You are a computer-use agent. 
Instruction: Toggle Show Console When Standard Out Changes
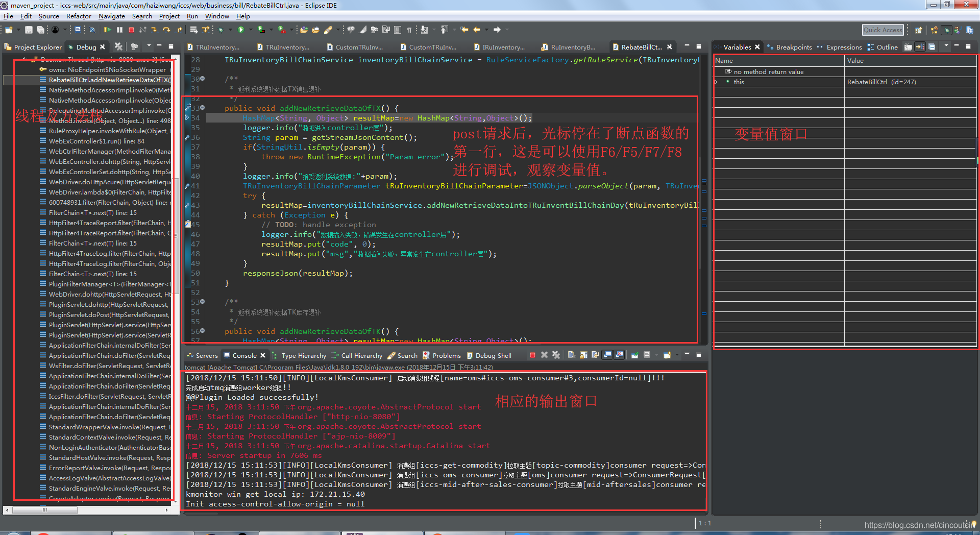click(x=608, y=355)
